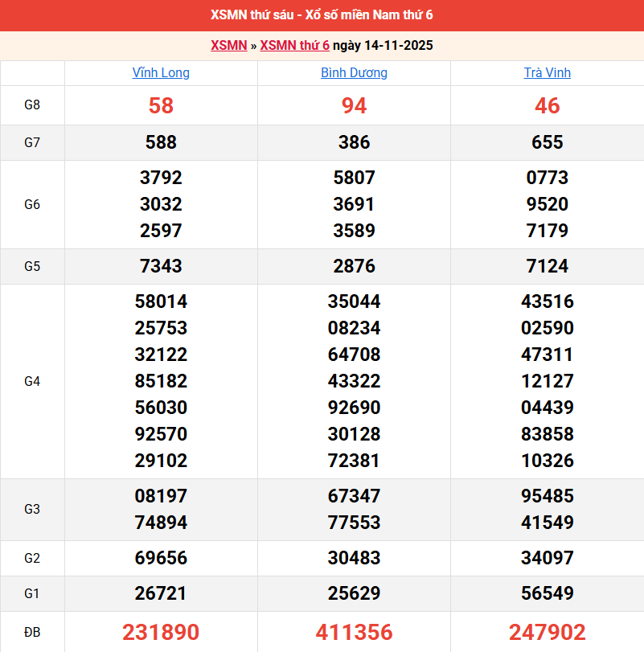Screen dimensions: 644x652
Task: Click G2 number 30483 for Bình Dương
Action: click(354, 558)
